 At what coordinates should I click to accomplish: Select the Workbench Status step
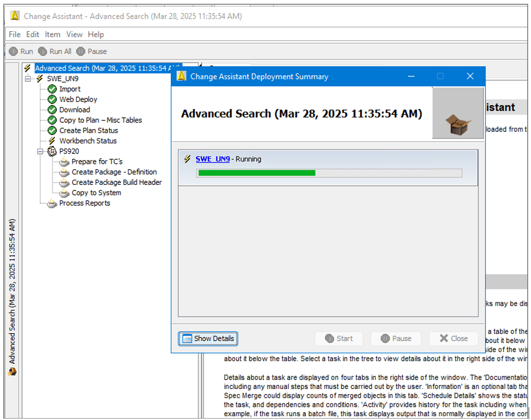coord(88,141)
